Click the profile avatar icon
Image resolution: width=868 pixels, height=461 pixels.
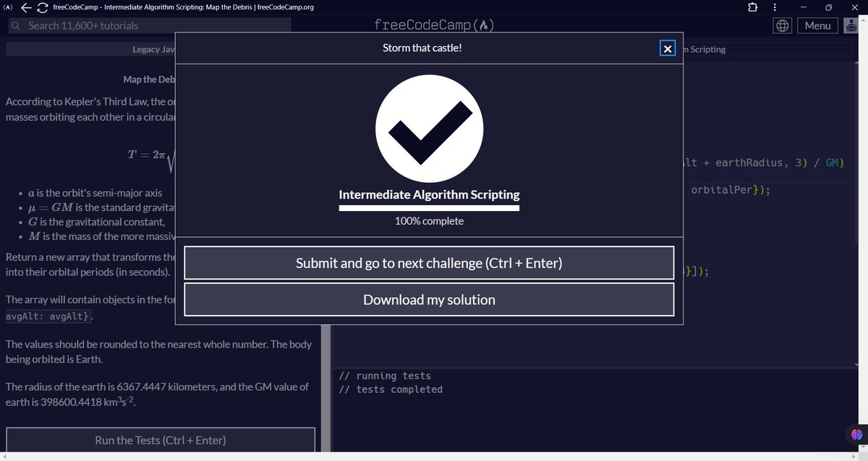tap(851, 25)
